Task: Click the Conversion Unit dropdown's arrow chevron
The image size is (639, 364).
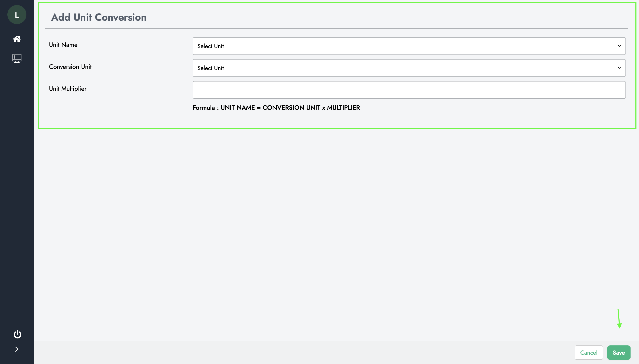Action: (619, 68)
